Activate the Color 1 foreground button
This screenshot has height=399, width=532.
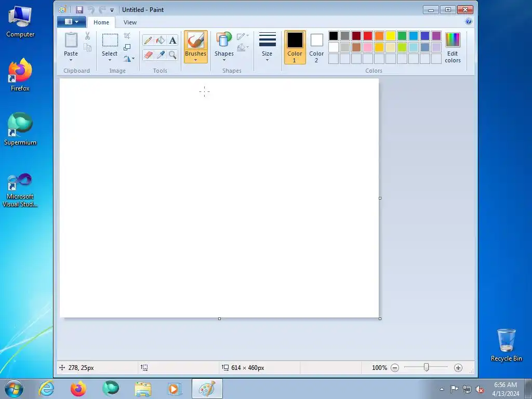(x=295, y=47)
